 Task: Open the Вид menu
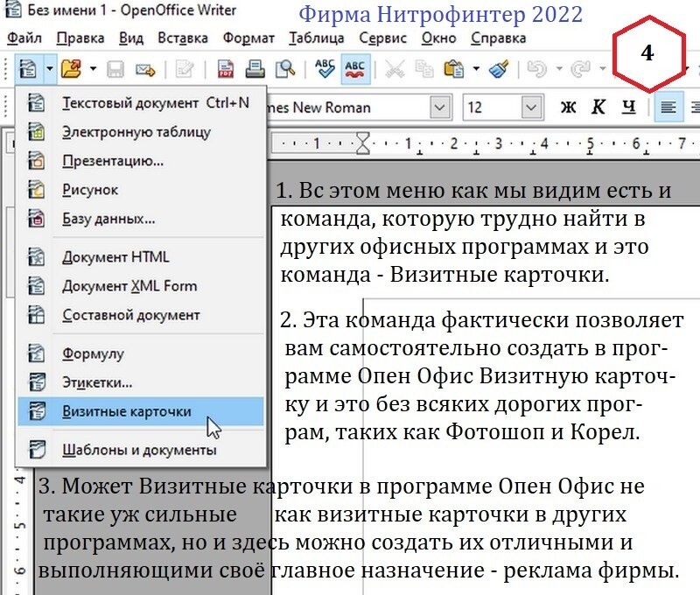click(130, 38)
